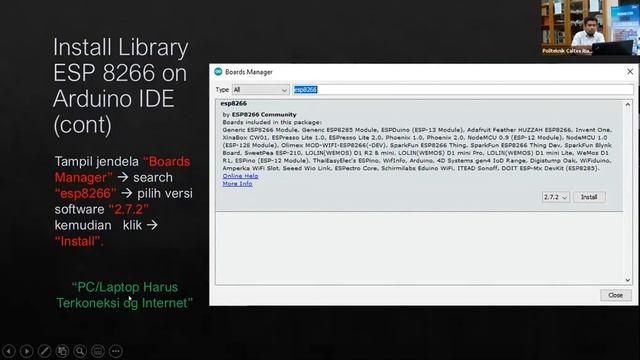This screenshot has width=640, height=360.
Task: Advance to the next slide
Action: pos(27,351)
